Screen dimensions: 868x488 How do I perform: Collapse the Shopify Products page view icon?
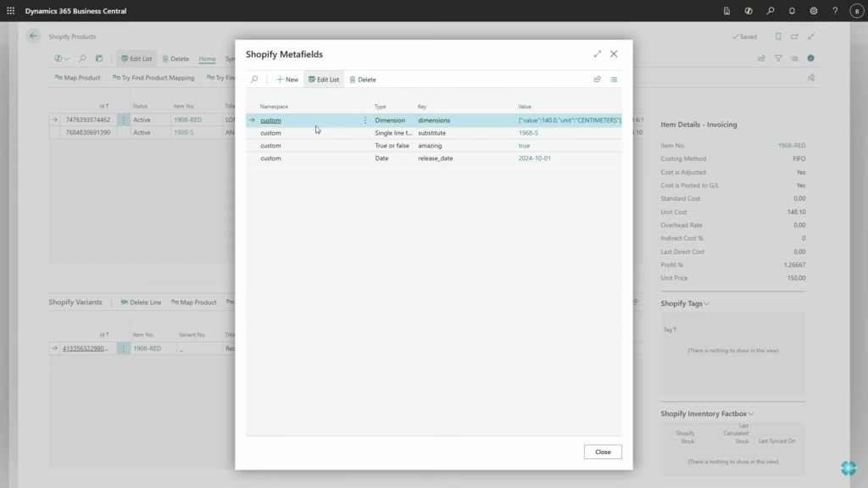pyautogui.click(x=811, y=36)
